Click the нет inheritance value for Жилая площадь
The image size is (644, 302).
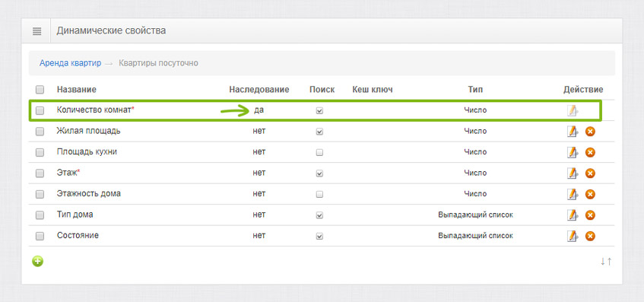click(x=259, y=131)
